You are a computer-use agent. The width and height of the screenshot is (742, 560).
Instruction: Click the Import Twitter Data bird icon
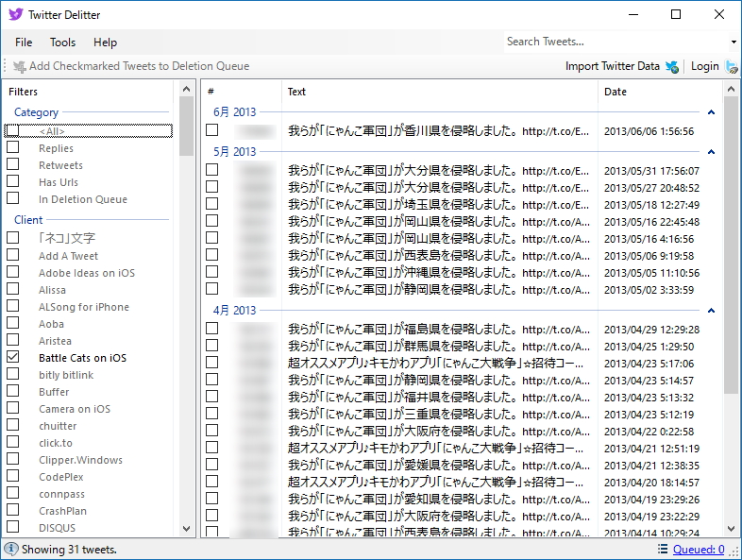[x=672, y=67]
